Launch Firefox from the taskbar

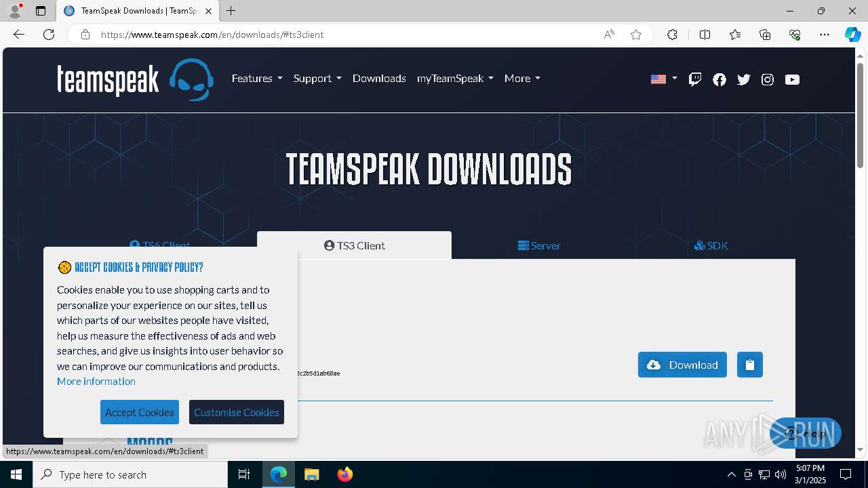[345, 474]
